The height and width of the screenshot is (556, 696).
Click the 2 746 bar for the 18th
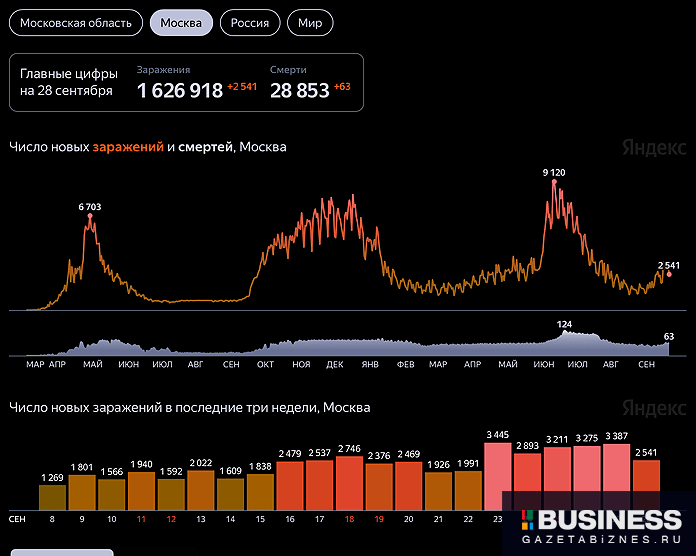coord(350,484)
